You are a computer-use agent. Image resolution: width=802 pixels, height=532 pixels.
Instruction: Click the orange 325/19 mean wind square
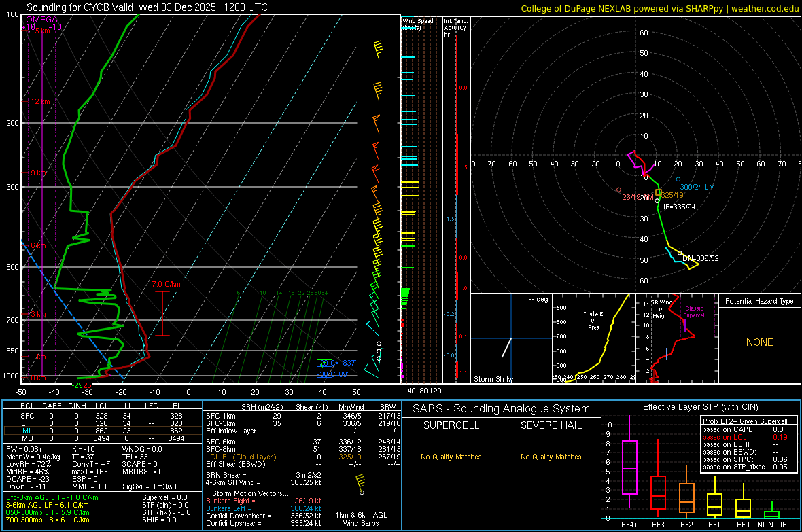pos(659,192)
